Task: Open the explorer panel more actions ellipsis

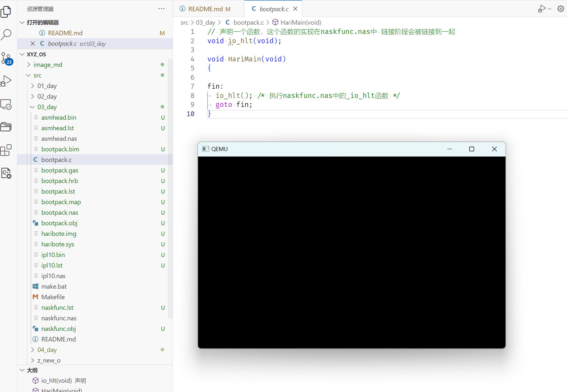Action: point(161,9)
